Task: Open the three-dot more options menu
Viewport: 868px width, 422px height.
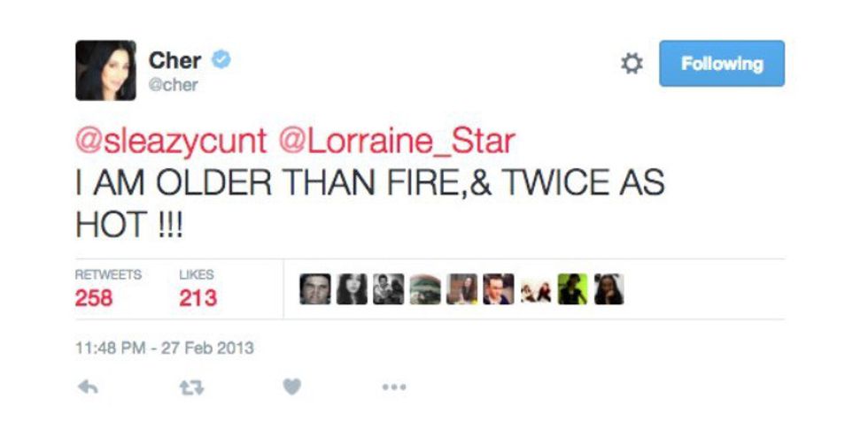Action: click(x=395, y=387)
